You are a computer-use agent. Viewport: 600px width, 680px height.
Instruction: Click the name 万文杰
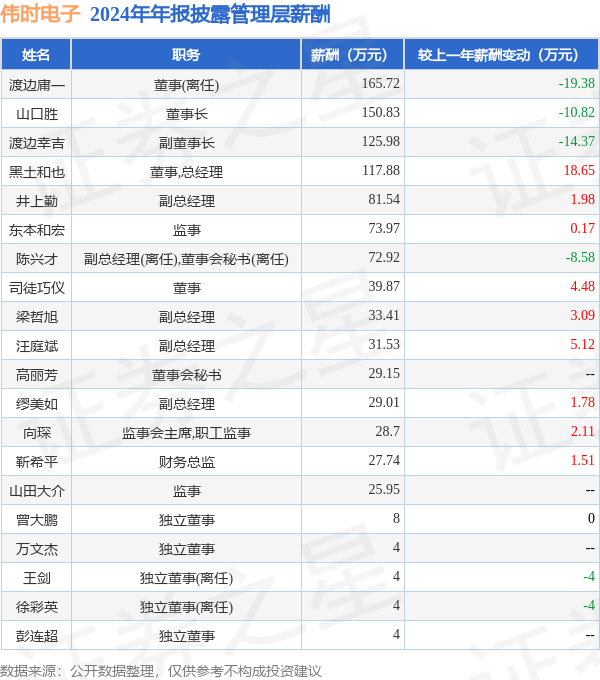pyautogui.click(x=37, y=549)
